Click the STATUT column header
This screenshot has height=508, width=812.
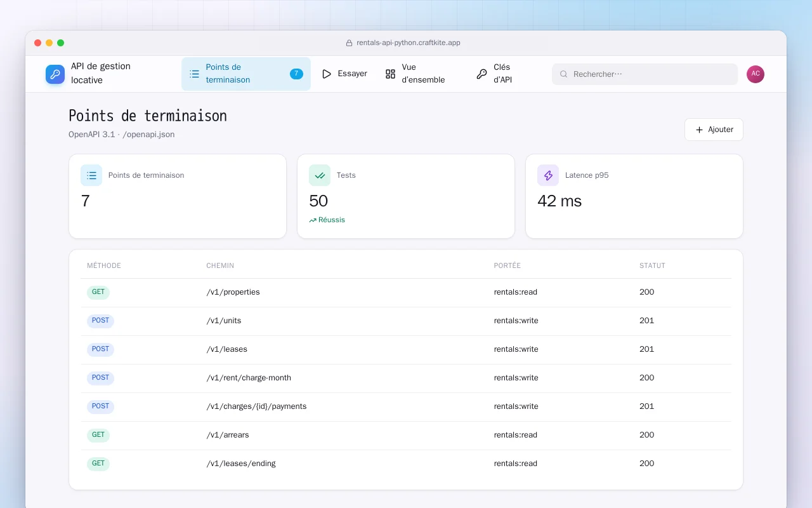652,265
